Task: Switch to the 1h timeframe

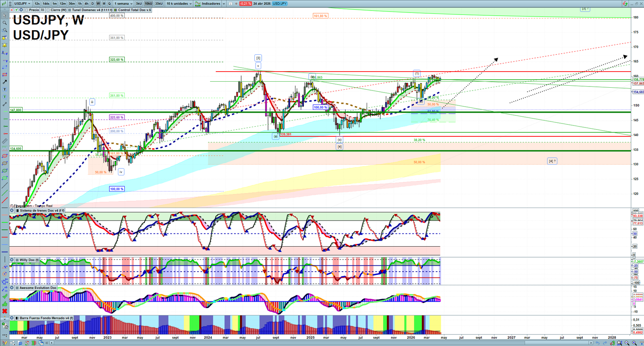Action: coord(80,4)
